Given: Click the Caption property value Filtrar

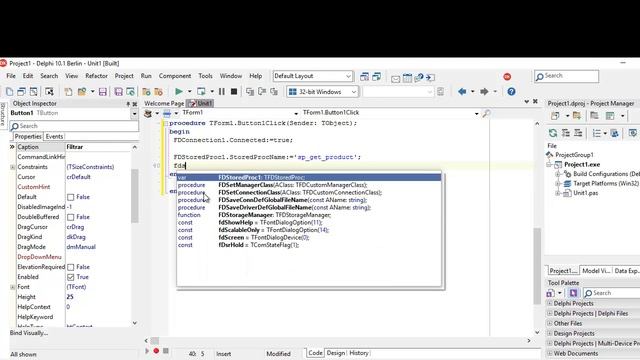Looking at the screenshot, I should 98,147.
